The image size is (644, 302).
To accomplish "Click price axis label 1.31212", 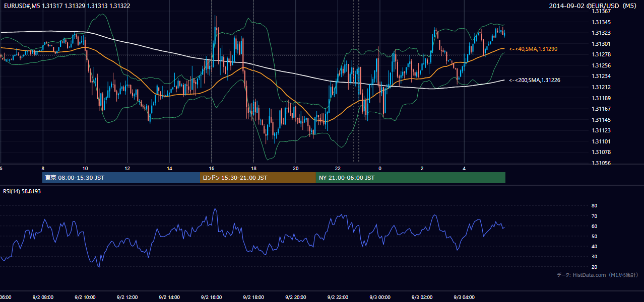I will (601, 87).
